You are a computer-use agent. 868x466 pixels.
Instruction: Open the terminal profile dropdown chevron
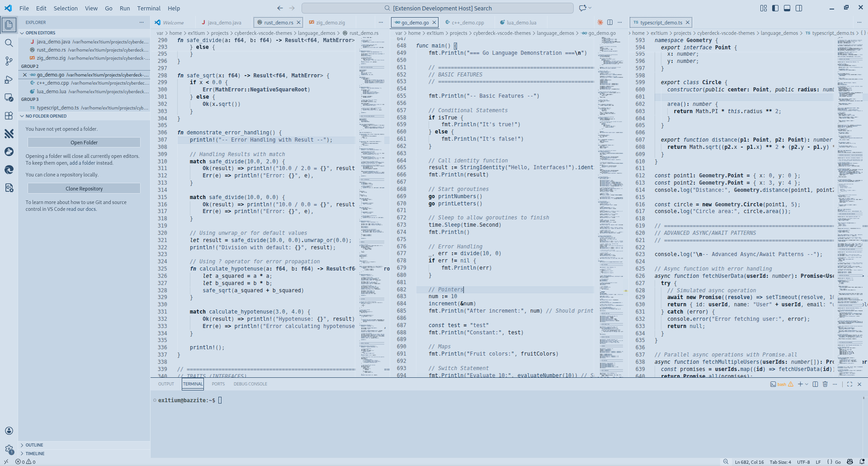pos(807,384)
